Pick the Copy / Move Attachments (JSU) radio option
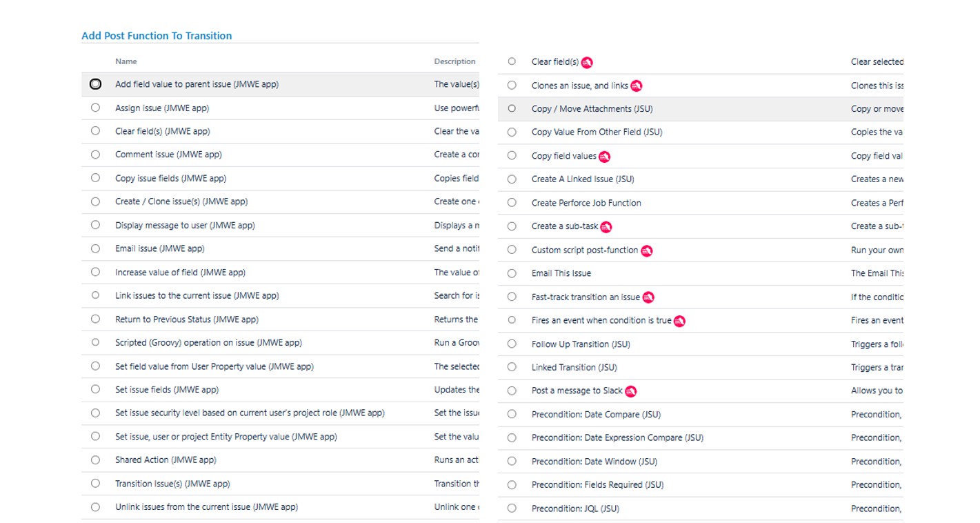980x523 pixels. (512, 108)
